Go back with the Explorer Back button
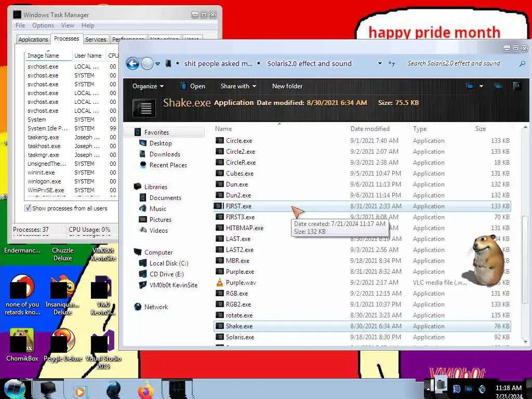 tap(132, 63)
